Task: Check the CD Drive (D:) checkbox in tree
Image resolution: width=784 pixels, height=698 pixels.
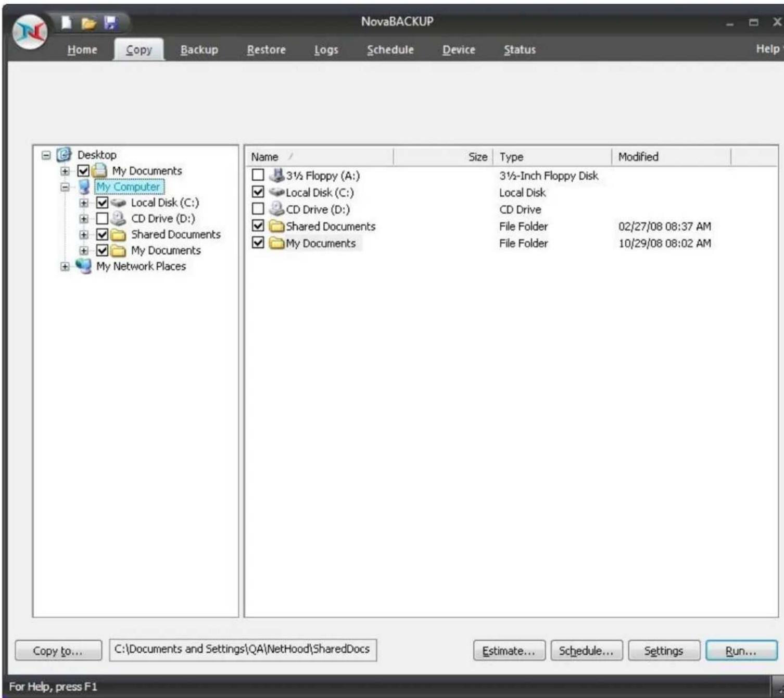Action: (103, 218)
